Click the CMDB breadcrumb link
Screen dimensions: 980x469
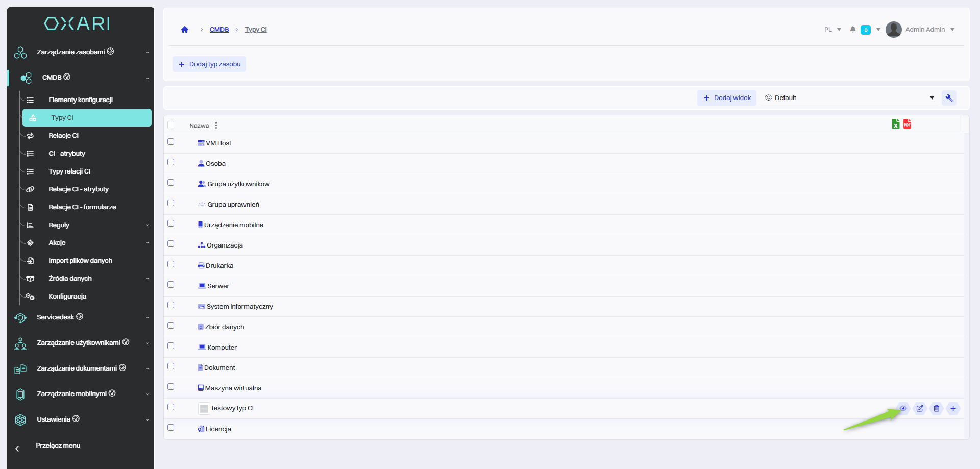click(x=219, y=30)
